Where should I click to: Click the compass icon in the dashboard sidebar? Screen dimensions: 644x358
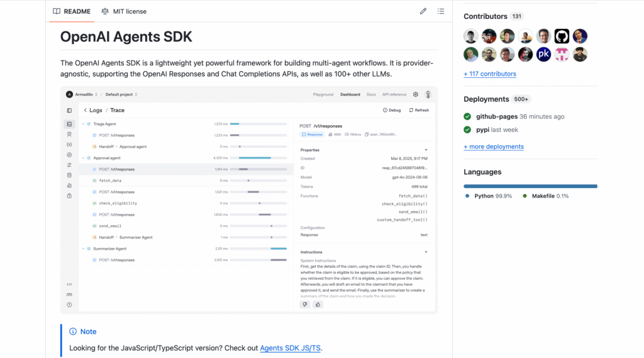coord(69,155)
